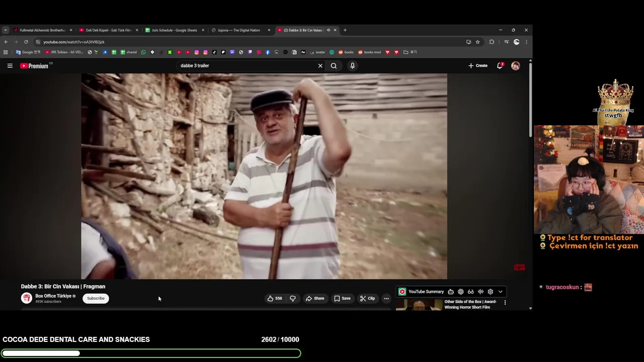Screen dimensions: 644x362
Task: Open Chrome media control icon
Action: point(506,42)
